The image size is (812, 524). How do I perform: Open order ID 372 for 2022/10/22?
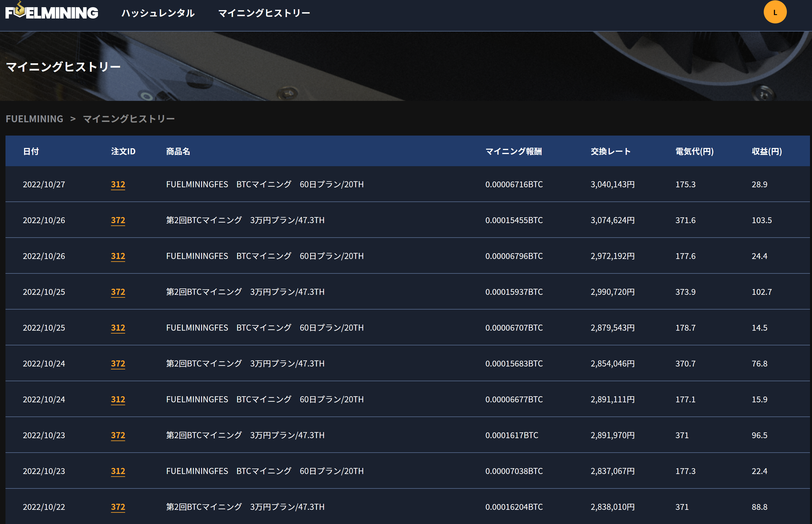click(x=118, y=507)
